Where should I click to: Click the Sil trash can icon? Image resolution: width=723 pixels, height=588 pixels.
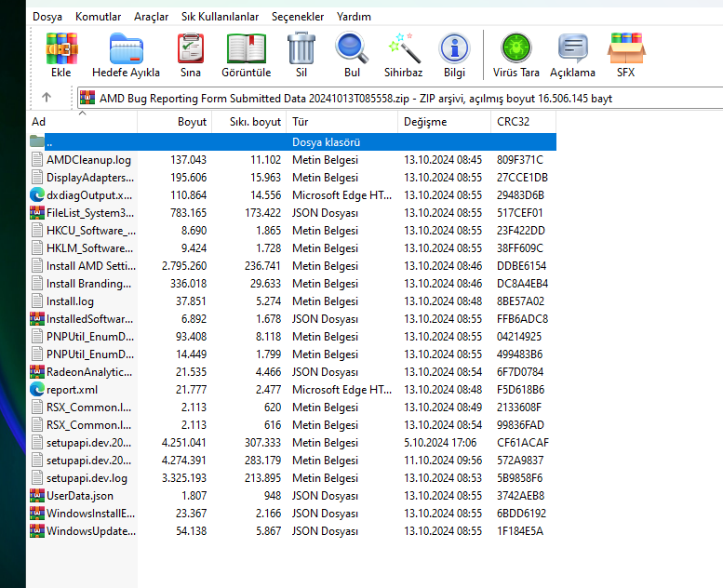tap(301, 48)
